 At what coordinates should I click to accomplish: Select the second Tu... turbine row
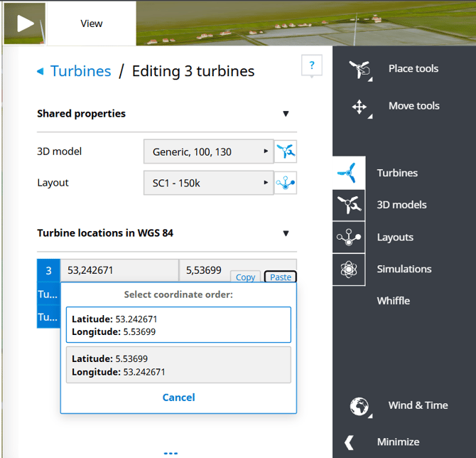coord(48,317)
